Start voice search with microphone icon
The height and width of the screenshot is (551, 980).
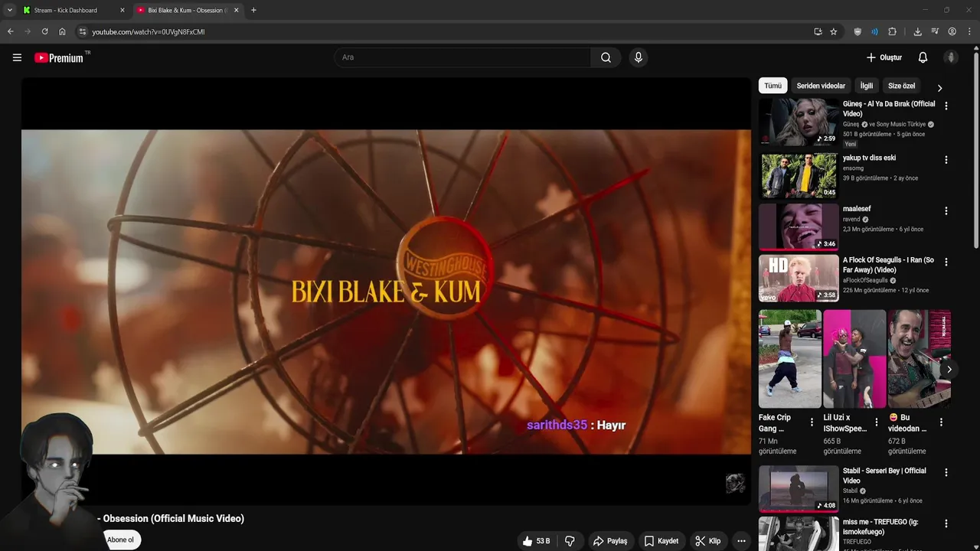[638, 57]
